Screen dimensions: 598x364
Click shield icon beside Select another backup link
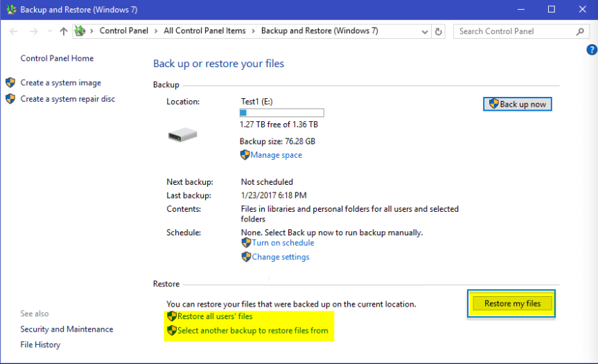pos(172,330)
